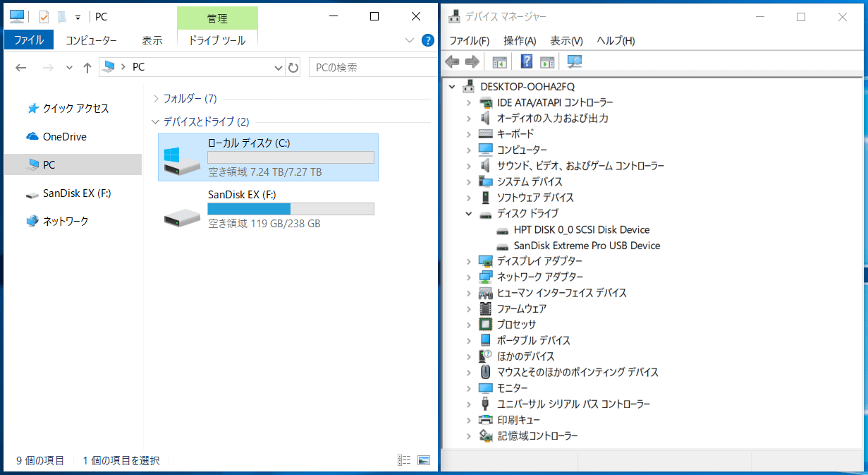Screen dimensions: 868x475
Task: Open address bar history dropdown
Action: pos(279,68)
